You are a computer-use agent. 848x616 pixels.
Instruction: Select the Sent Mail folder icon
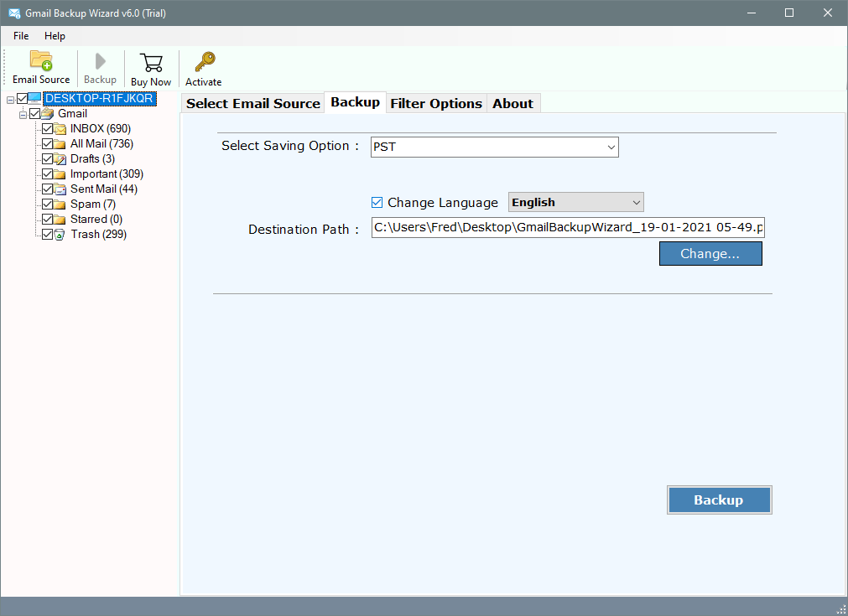pyautogui.click(x=60, y=189)
